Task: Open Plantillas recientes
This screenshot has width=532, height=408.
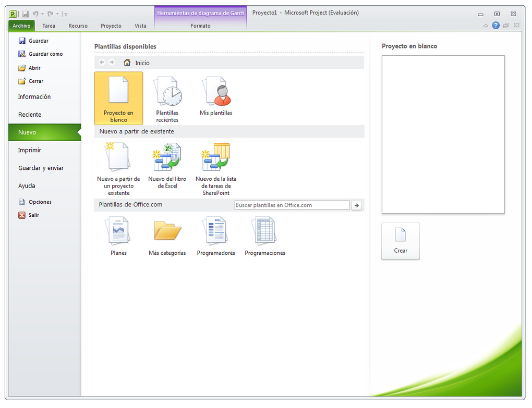Action: [x=167, y=99]
